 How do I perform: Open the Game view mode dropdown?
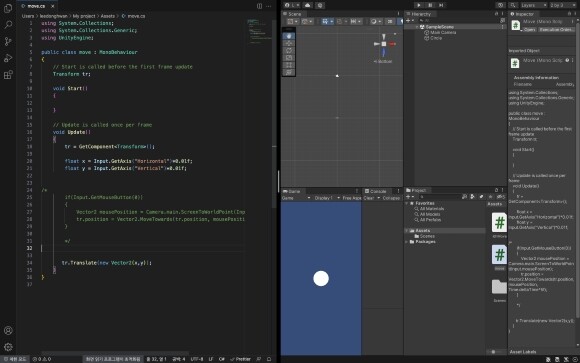click(296, 198)
